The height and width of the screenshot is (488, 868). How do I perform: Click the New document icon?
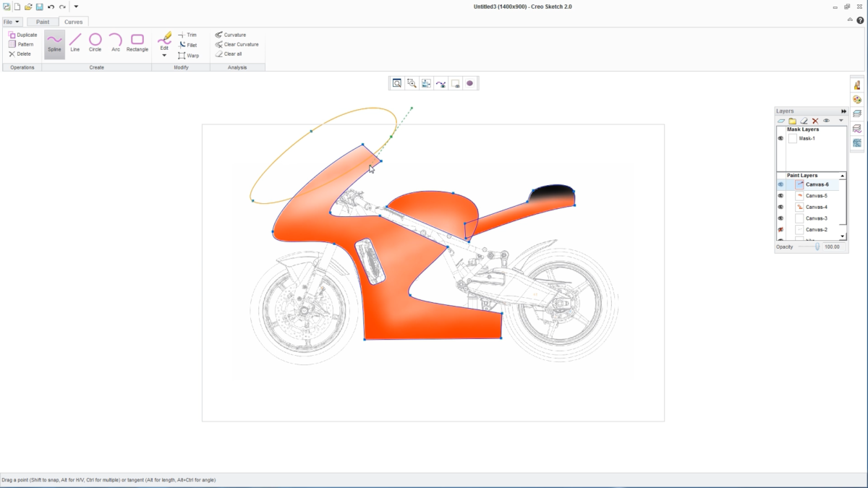tap(17, 7)
